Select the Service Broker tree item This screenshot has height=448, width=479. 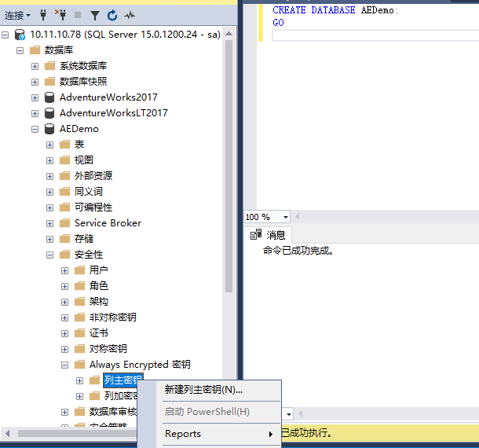point(108,223)
